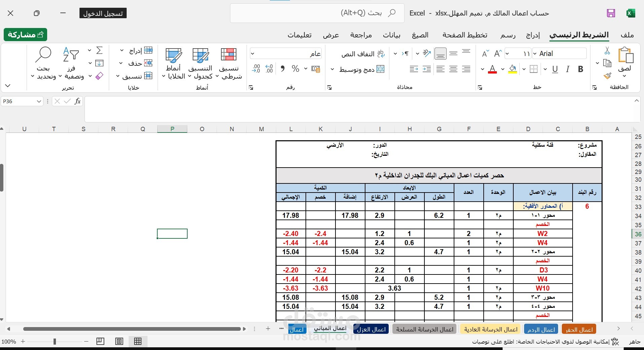Click the AutoSum sigma icon
644x350 pixels.
(99, 50)
